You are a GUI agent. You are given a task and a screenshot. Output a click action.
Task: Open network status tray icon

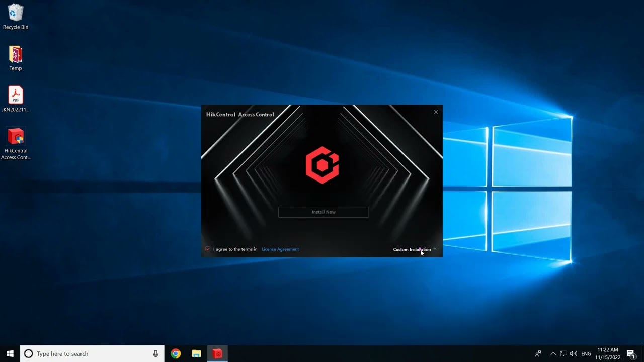[563, 354]
